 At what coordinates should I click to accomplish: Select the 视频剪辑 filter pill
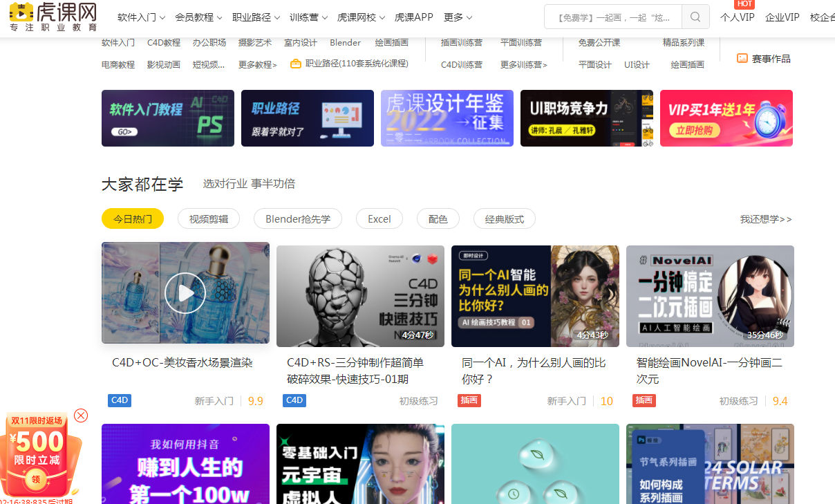click(x=209, y=219)
